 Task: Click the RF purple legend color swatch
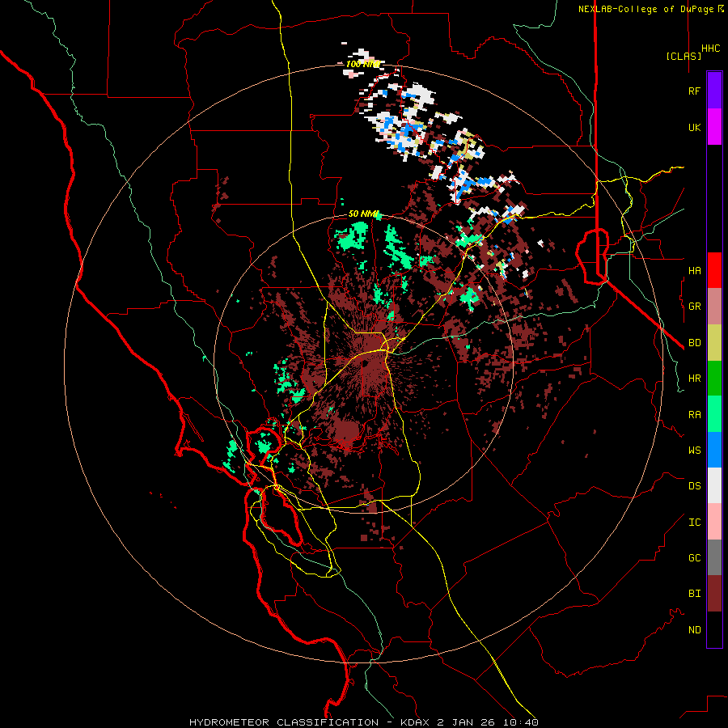pos(714,91)
